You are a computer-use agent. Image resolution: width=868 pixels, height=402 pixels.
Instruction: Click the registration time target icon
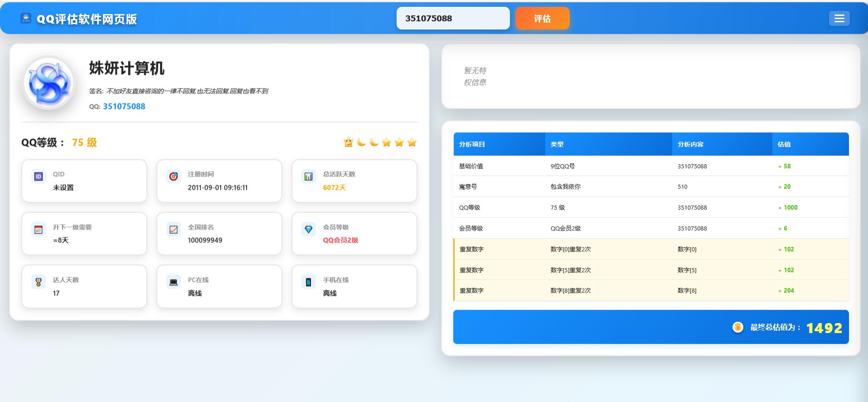pyautogui.click(x=174, y=176)
